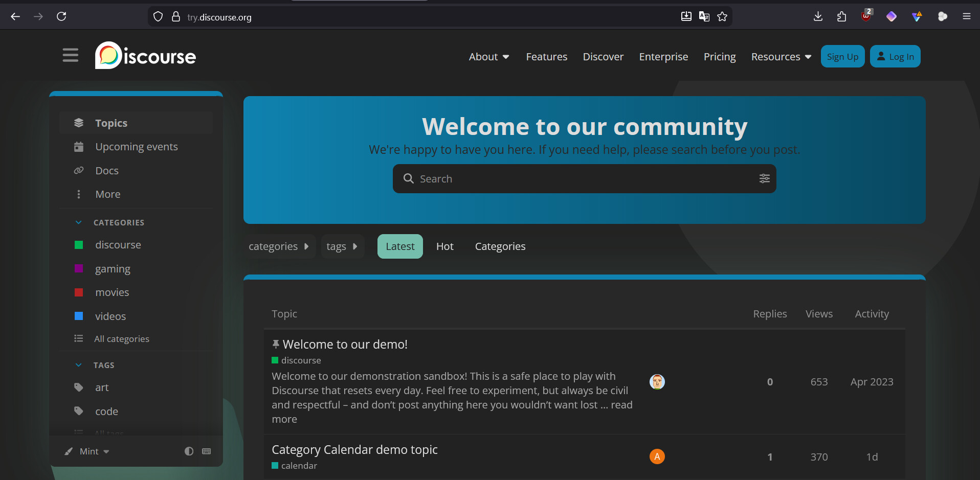Select the Latest tab
The image size is (980, 480).
399,246
